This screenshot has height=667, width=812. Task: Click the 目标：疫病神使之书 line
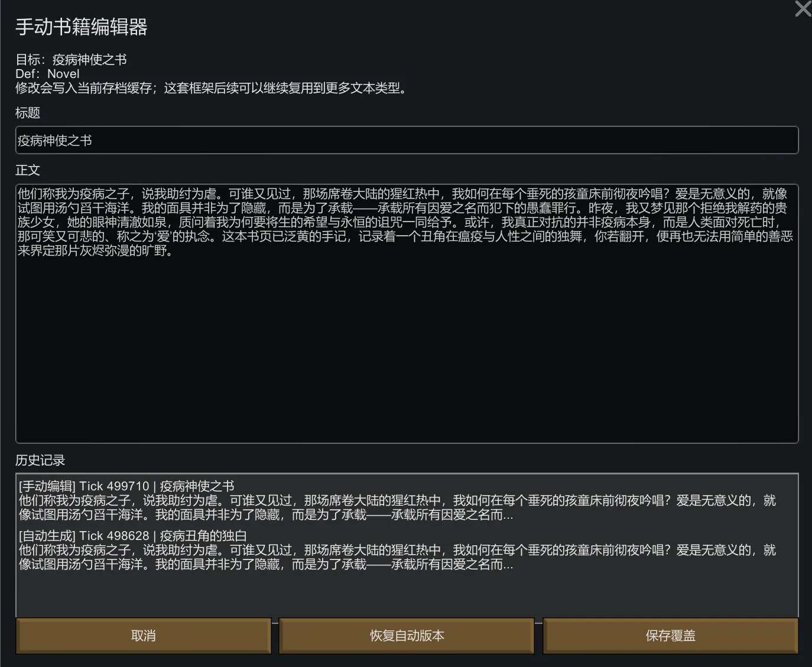71,60
